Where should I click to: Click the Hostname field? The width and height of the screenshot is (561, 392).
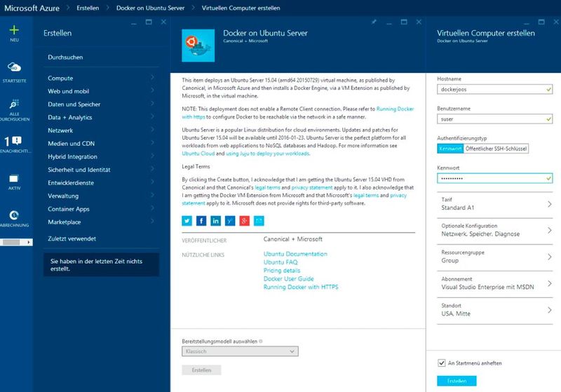point(495,90)
